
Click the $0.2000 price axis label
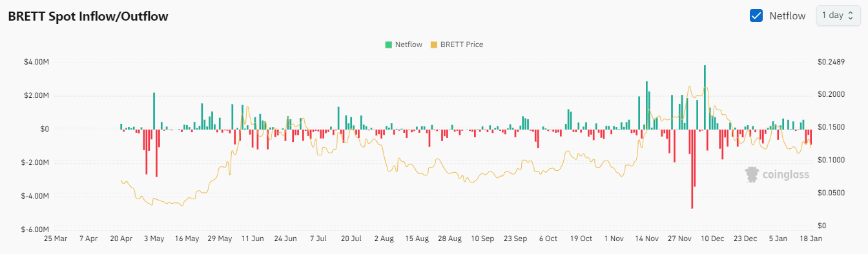pyautogui.click(x=832, y=95)
